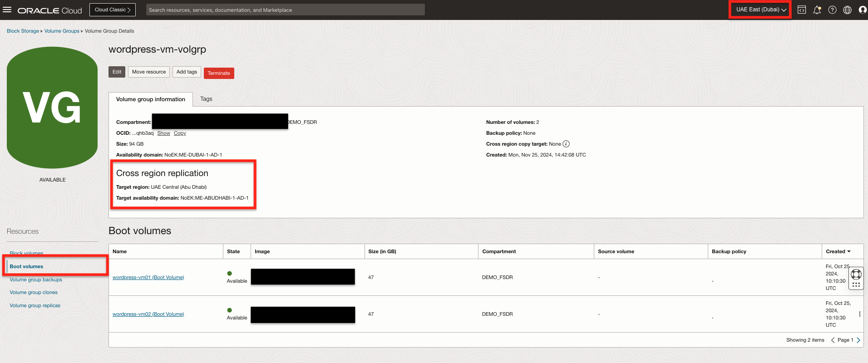Click the Show OCID link
The image size is (868, 363).
pos(163,133)
